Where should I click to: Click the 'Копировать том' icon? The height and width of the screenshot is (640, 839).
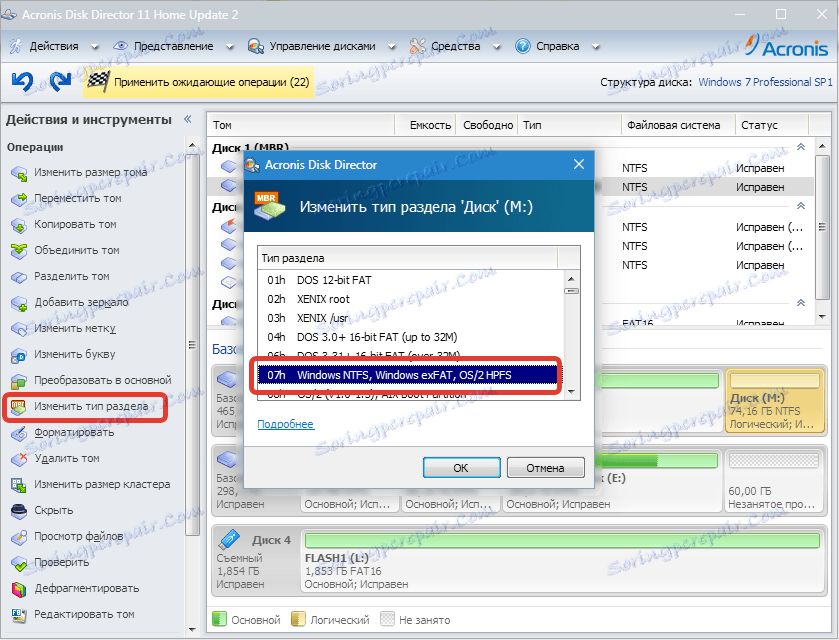pos(19,225)
